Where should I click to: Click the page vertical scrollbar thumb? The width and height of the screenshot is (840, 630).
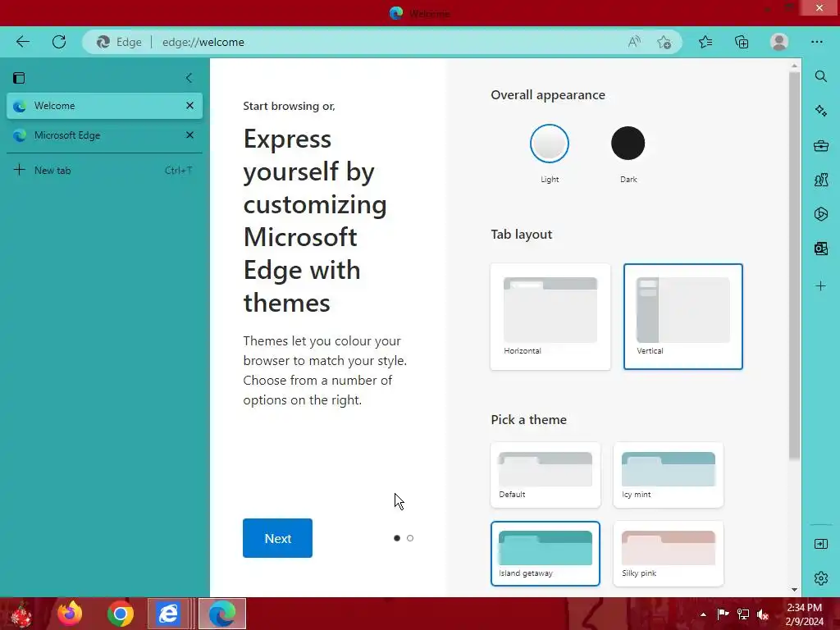[x=794, y=265]
